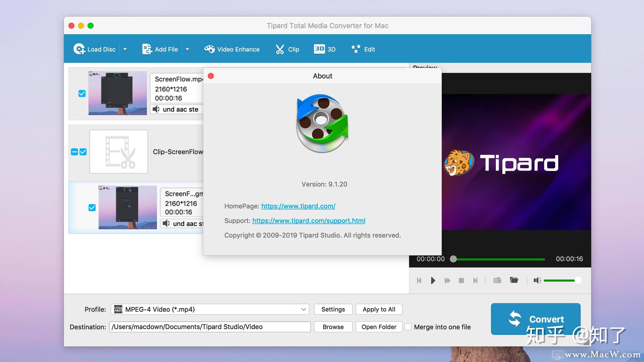Click the 00:00:16 total time label
This screenshot has height=362, width=644.
point(569,259)
